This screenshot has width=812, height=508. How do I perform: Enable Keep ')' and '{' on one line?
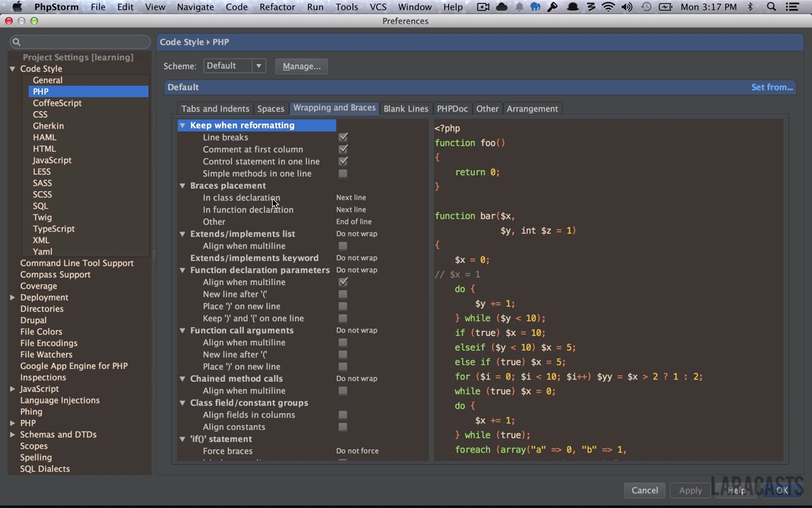(x=343, y=318)
